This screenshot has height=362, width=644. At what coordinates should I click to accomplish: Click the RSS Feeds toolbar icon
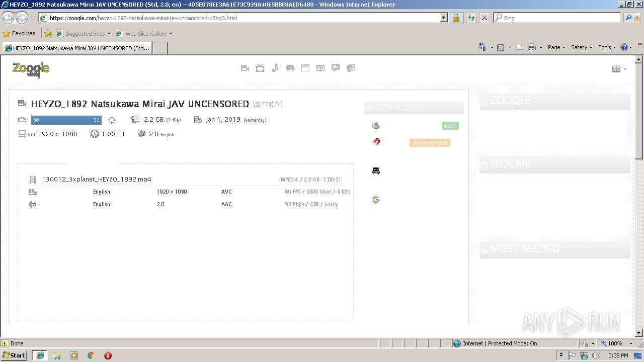pos(501,47)
